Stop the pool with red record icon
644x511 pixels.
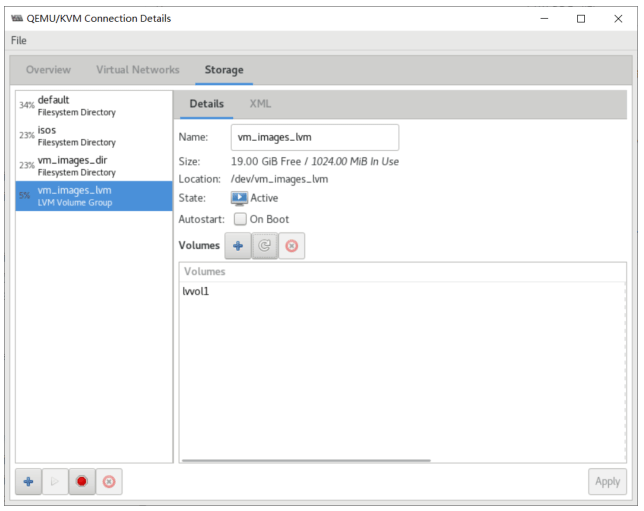click(82, 482)
